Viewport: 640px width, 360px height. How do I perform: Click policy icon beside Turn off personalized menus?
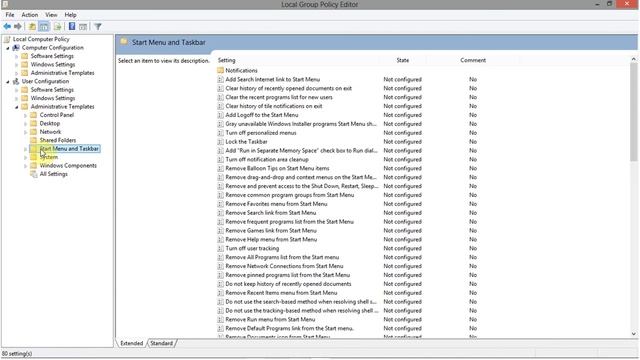pos(220,133)
